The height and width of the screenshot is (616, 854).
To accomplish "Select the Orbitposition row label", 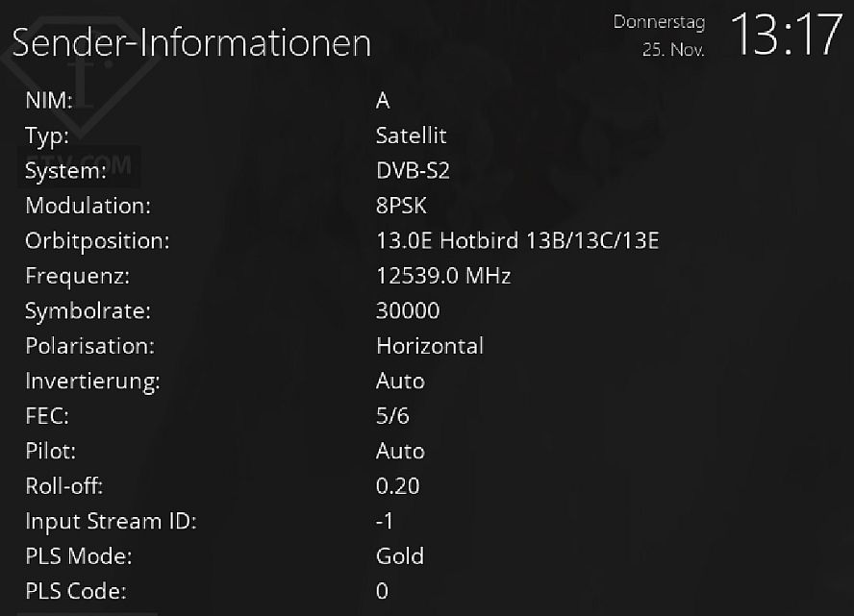I will point(97,241).
